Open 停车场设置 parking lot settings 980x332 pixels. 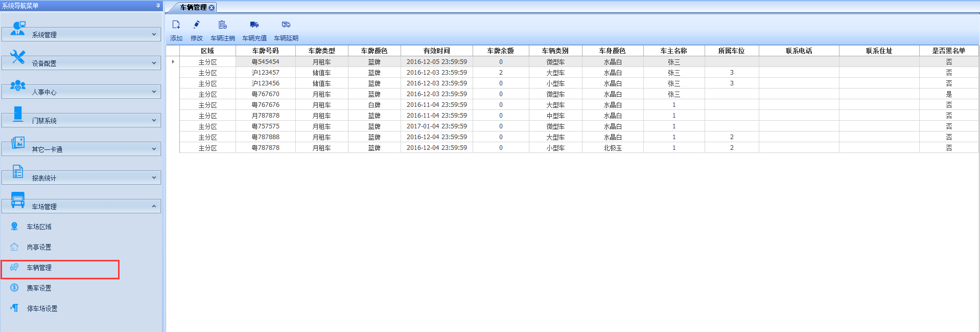[42, 308]
